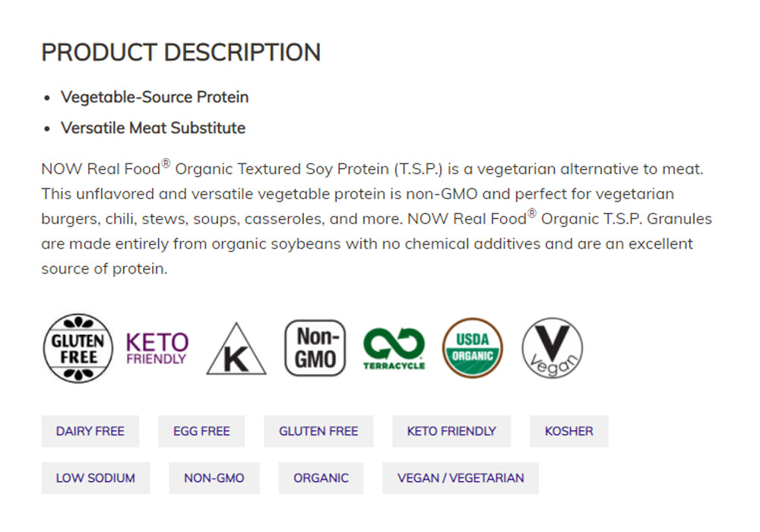Select the NON-GMO tag button

[214, 478]
